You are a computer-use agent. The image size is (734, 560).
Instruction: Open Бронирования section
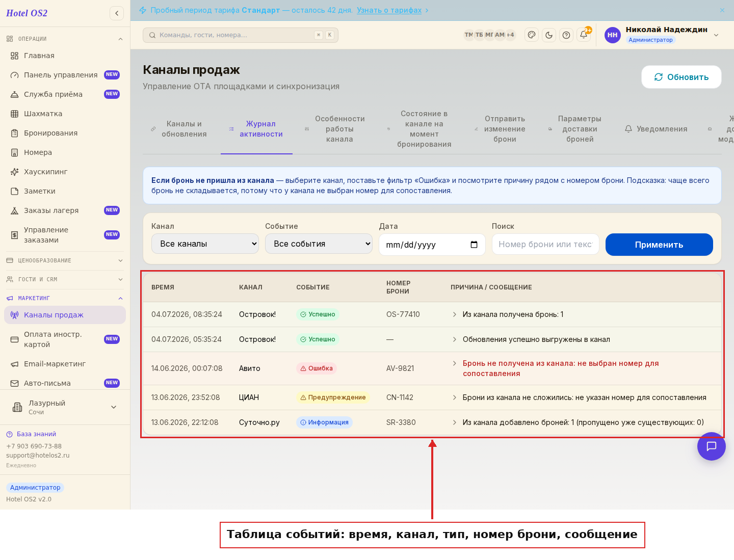(x=65, y=133)
